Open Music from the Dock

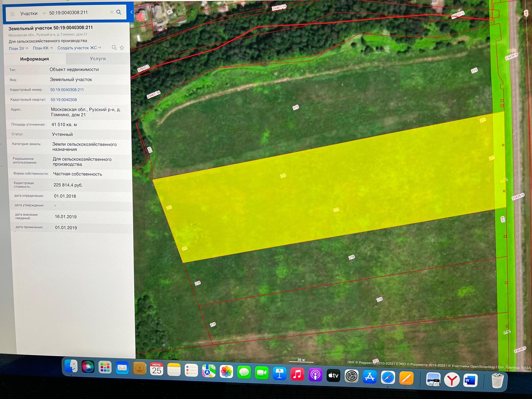(x=297, y=374)
